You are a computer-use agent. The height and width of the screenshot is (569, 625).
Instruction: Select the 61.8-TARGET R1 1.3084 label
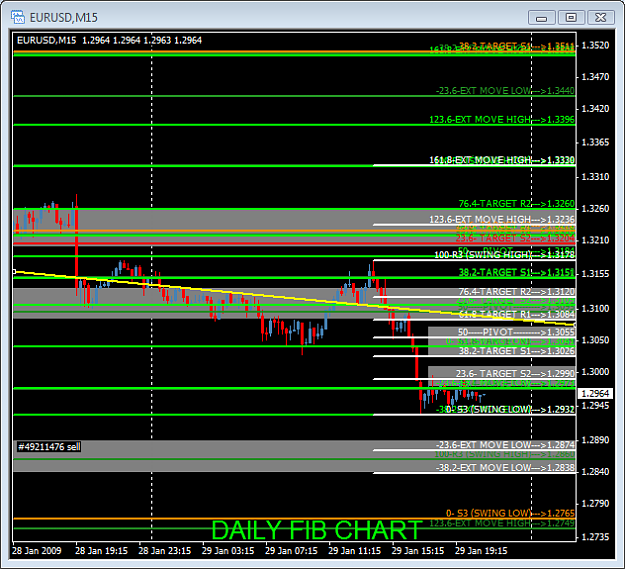click(517, 315)
